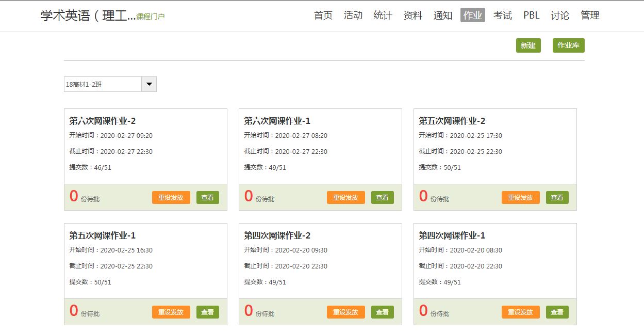Image resolution: width=644 pixels, height=333 pixels.
Task: Go to the 首页 menu item
Action: (323, 15)
